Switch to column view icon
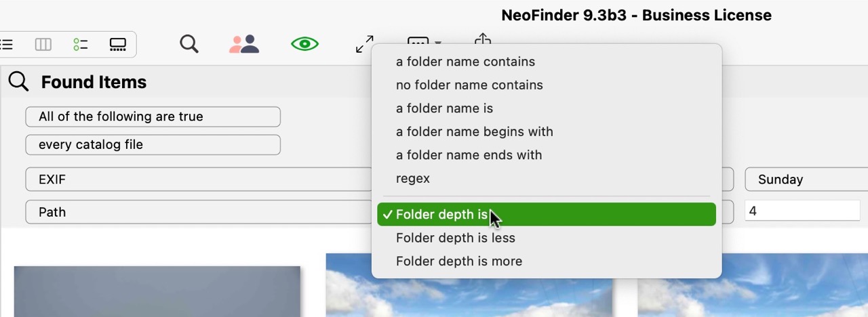Screen dimensions: 868x317 coord(43,45)
